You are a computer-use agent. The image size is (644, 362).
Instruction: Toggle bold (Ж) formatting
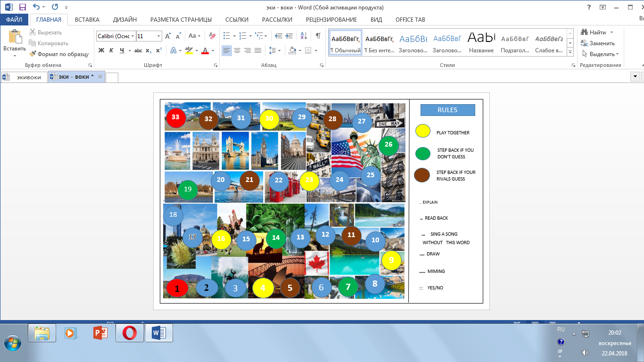(101, 50)
